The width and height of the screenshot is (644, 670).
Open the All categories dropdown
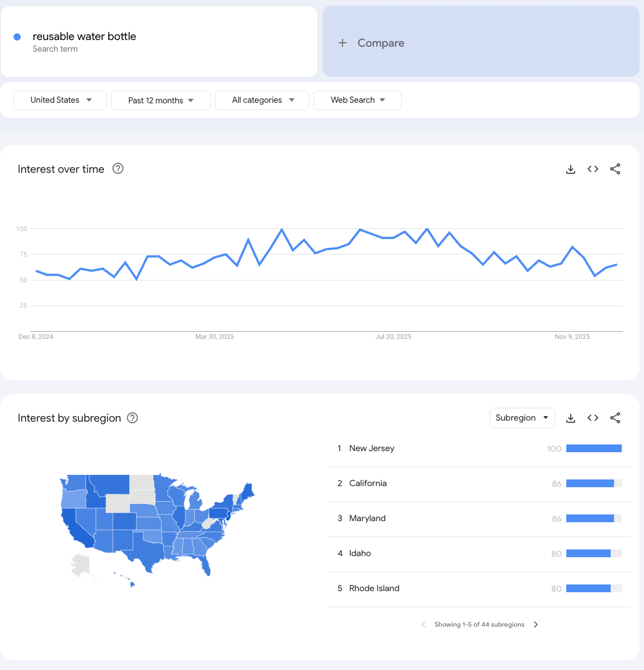click(x=261, y=100)
